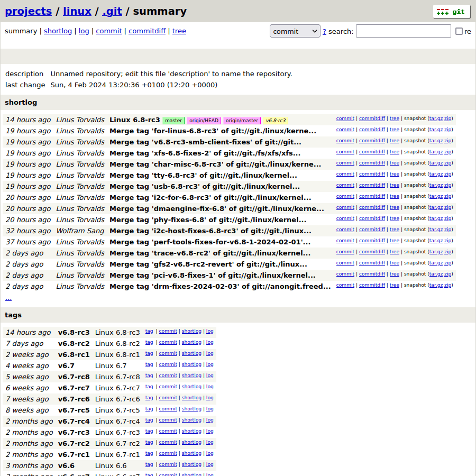
Task: Download zip snapshot of 'Linux 6.8-rc3'
Action: coord(448,118)
